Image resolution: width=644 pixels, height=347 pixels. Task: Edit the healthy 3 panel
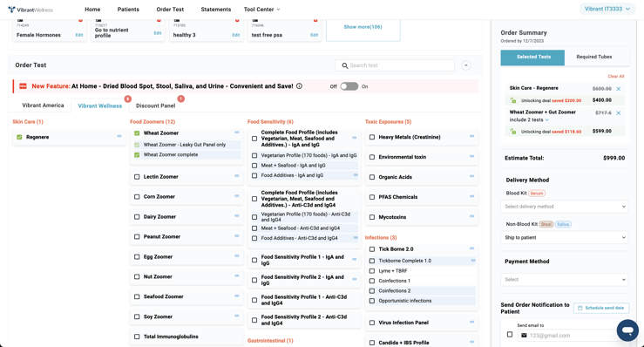point(236,36)
